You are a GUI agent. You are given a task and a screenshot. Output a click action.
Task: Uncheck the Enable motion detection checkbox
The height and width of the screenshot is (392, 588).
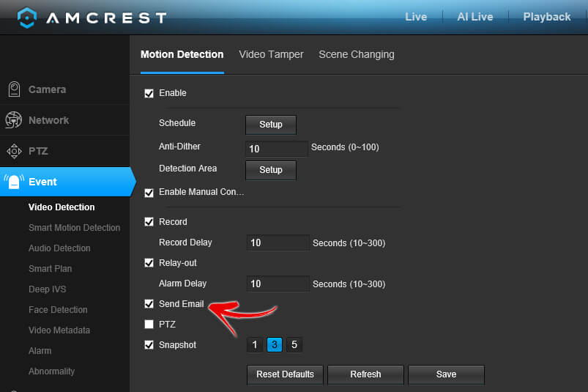149,94
